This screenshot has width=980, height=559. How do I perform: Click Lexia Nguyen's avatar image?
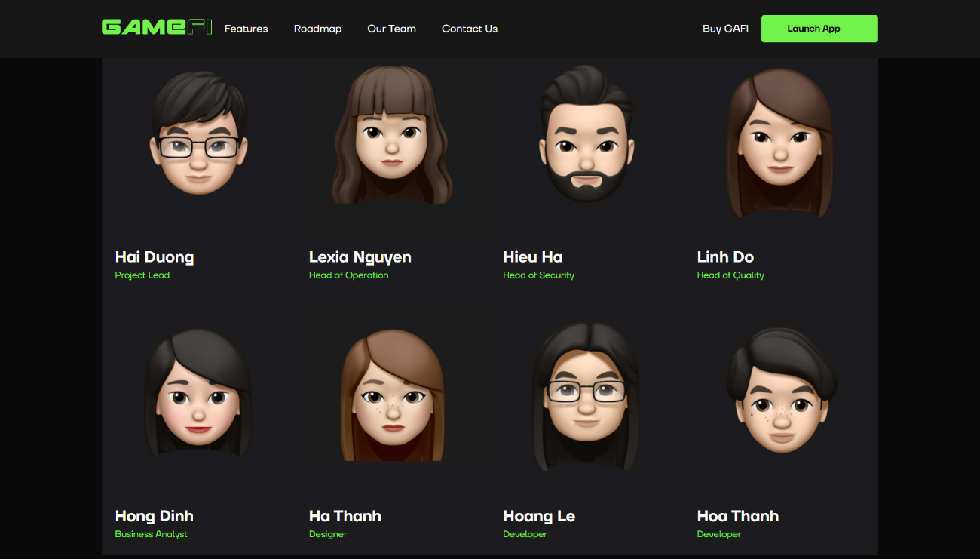tap(392, 136)
